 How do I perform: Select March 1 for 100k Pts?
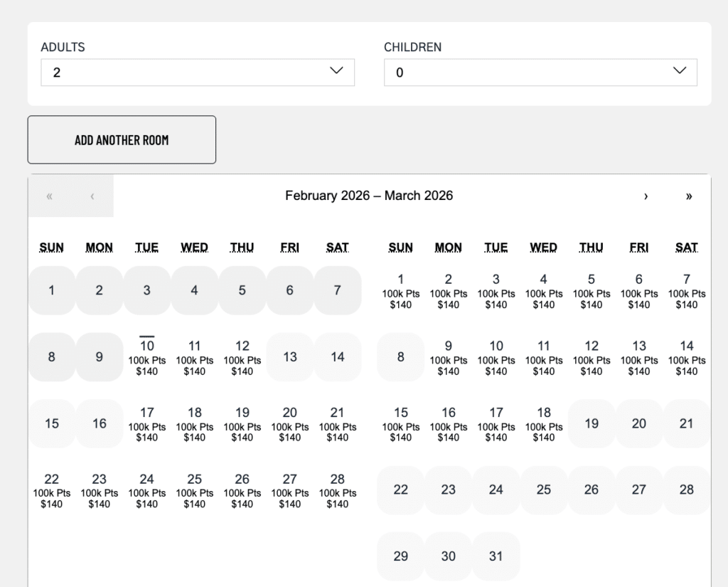coord(400,290)
